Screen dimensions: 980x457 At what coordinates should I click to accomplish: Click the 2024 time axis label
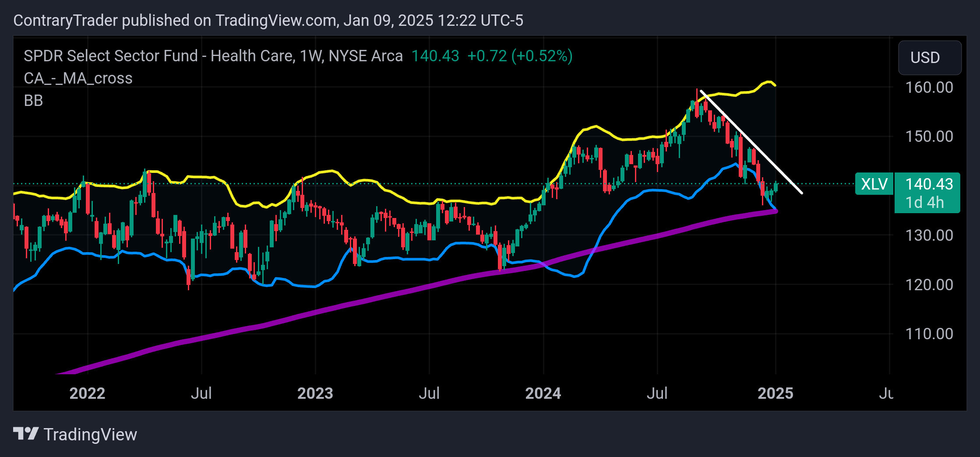click(543, 393)
